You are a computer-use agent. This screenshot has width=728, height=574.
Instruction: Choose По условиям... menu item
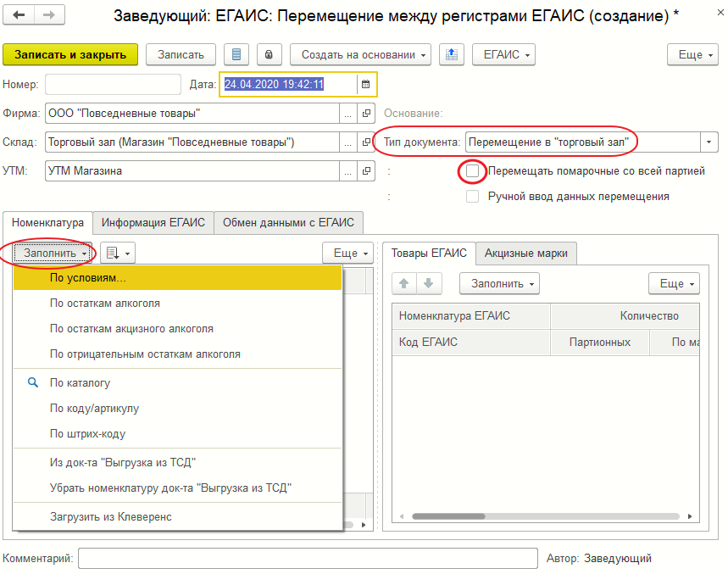88,277
